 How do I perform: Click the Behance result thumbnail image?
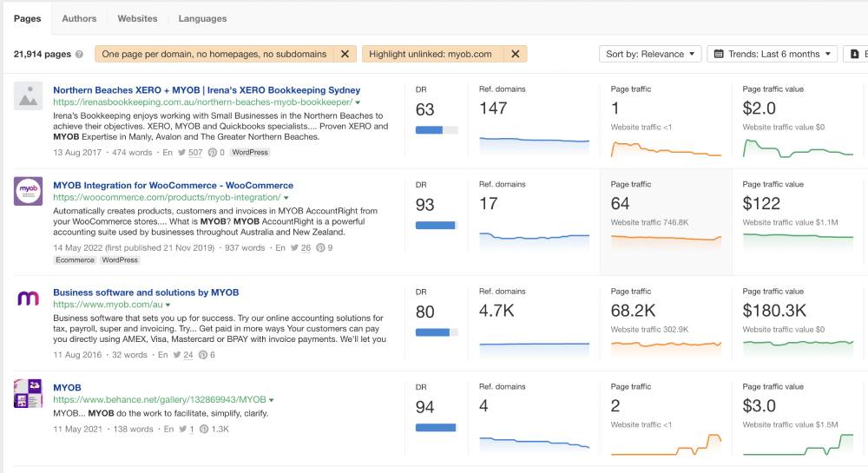point(29,393)
